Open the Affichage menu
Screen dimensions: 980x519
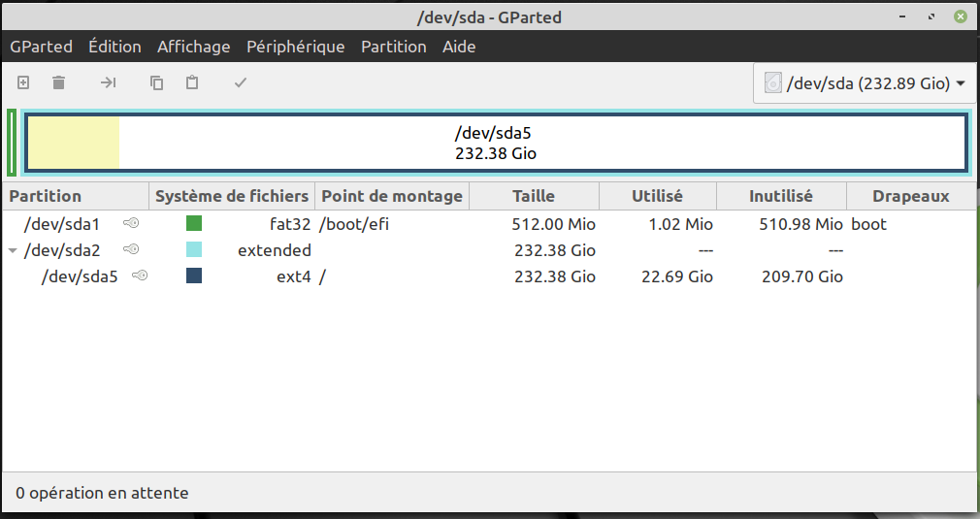tap(193, 47)
